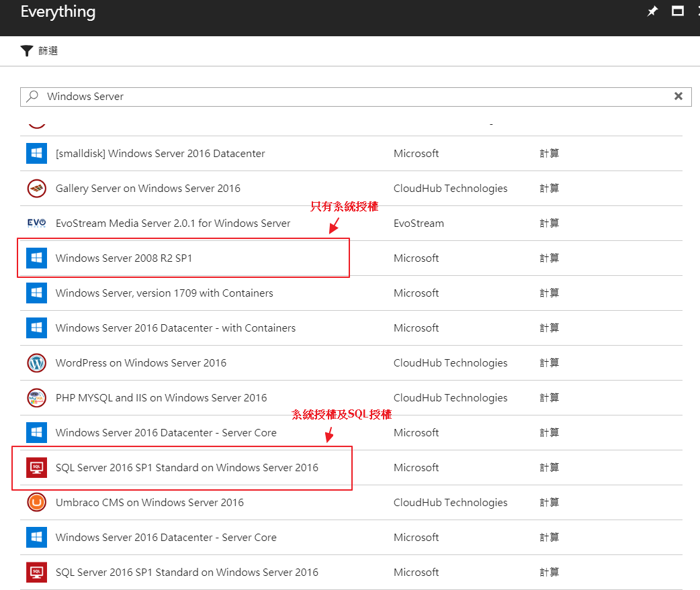Click 計算 category in Gallery Server row

click(549, 188)
